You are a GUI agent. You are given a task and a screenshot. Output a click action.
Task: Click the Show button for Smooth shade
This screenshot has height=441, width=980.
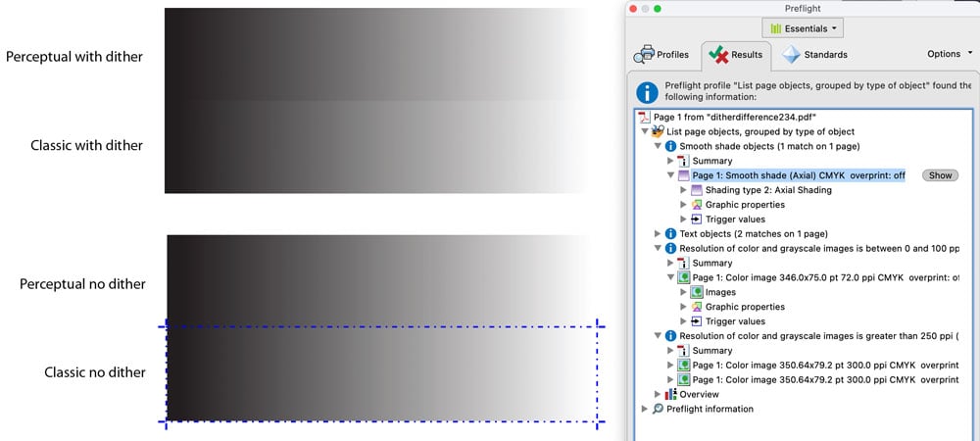click(940, 175)
